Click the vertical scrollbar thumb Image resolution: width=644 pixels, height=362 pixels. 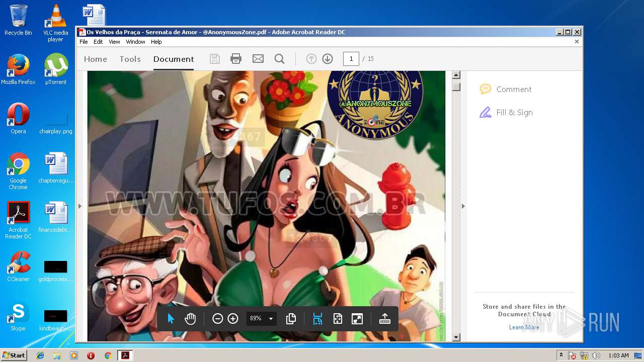(x=456, y=86)
